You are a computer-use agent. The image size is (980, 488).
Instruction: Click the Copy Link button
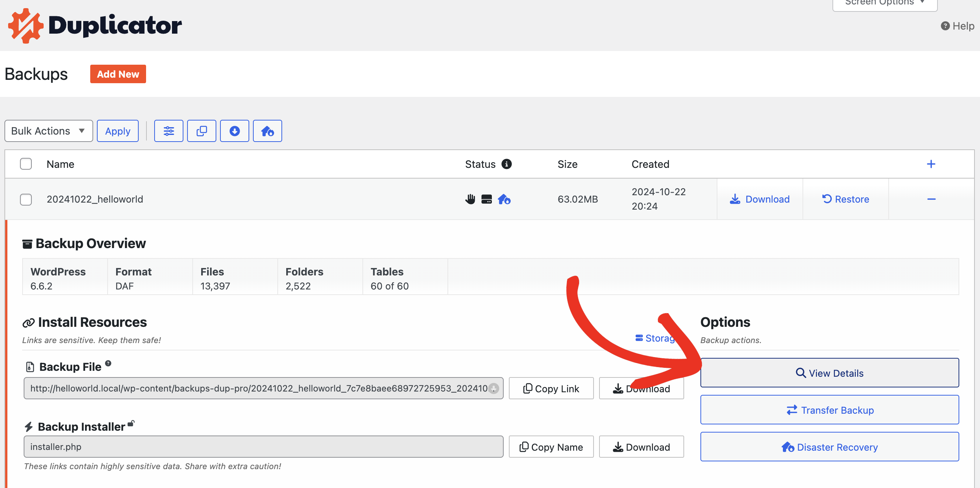click(x=551, y=388)
